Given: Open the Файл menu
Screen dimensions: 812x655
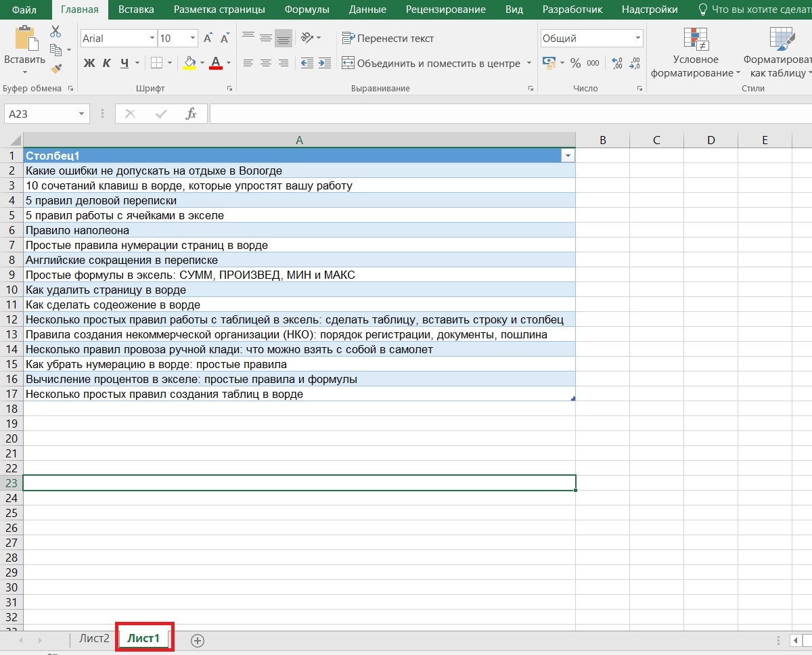Looking at the screenshot, I should [x=24, y=9].
